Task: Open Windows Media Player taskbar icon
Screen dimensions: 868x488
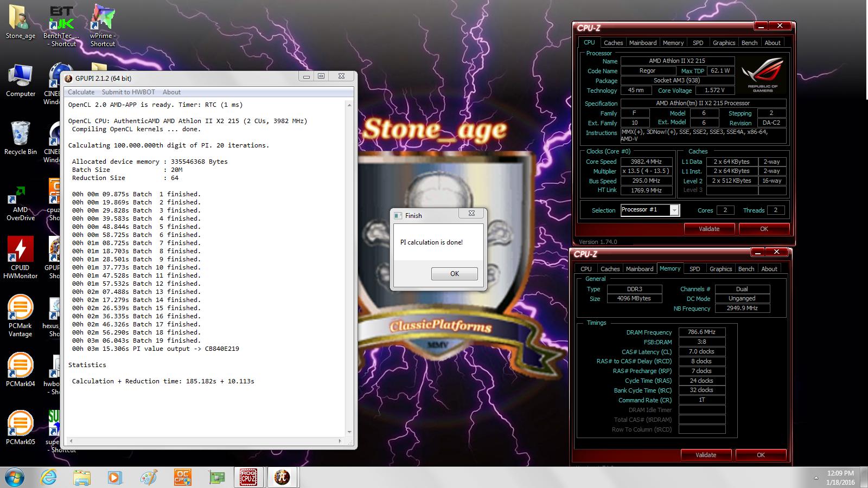Action: click(114, 477)
